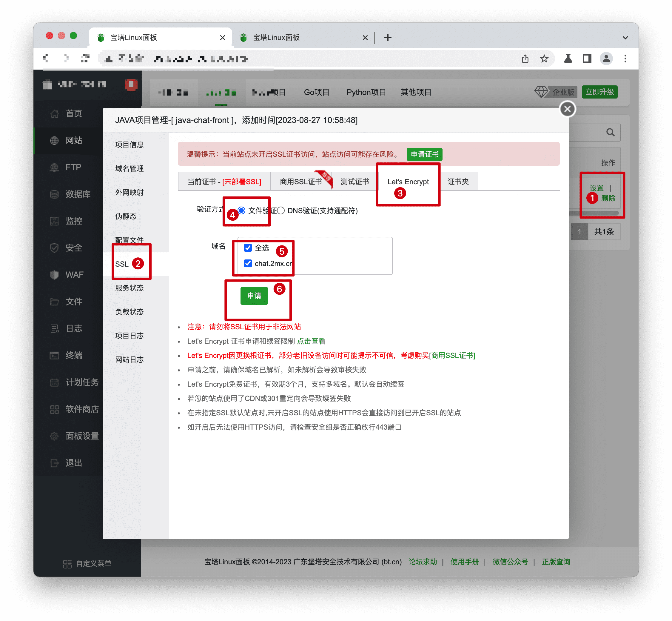Click the WAF shield icon

[x=54, y=275]
